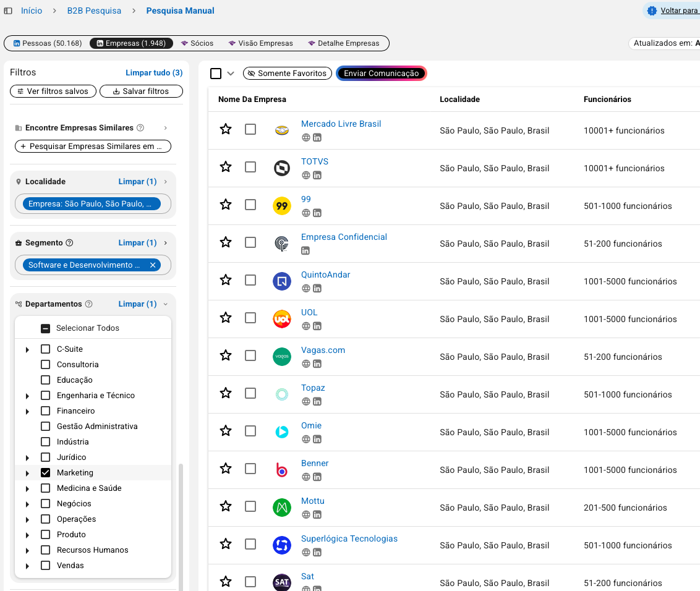
Task: Remove Software e Desenvolvimento segment chip
Action: [x=153, y=265]
